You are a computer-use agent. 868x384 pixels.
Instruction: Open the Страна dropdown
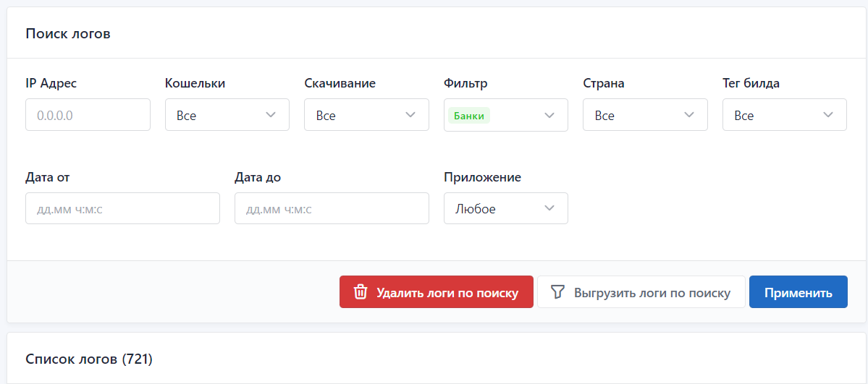[x=645, y=115]
